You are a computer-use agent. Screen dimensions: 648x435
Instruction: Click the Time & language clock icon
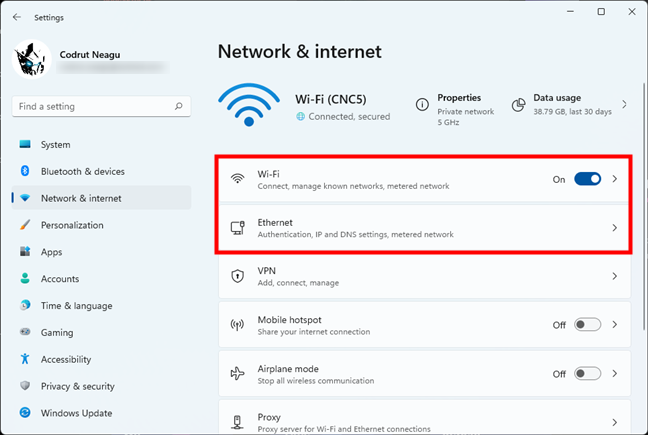click(25, 305)
